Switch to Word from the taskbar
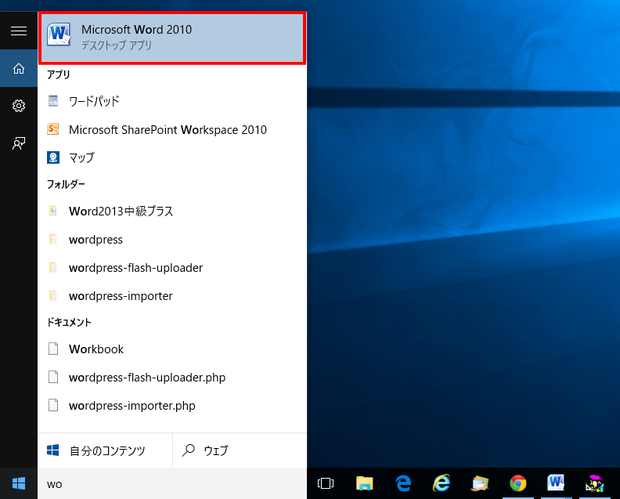This screenshot has height=499, width=620. (556, 483)
